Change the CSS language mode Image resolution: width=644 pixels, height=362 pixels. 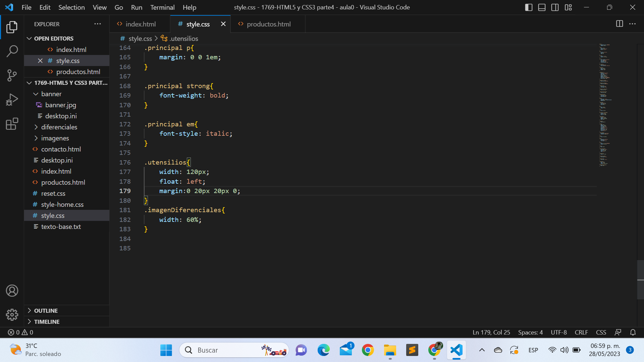click(x=601, y=332)
